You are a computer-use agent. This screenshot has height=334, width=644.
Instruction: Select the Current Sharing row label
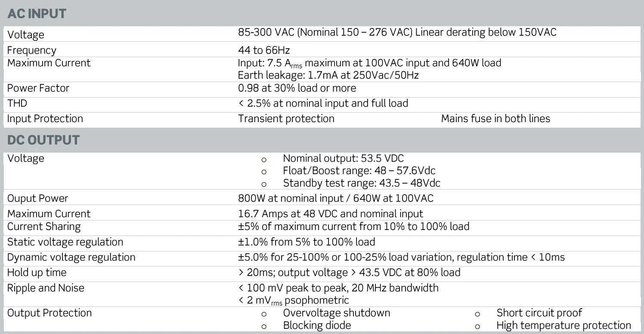44,227
